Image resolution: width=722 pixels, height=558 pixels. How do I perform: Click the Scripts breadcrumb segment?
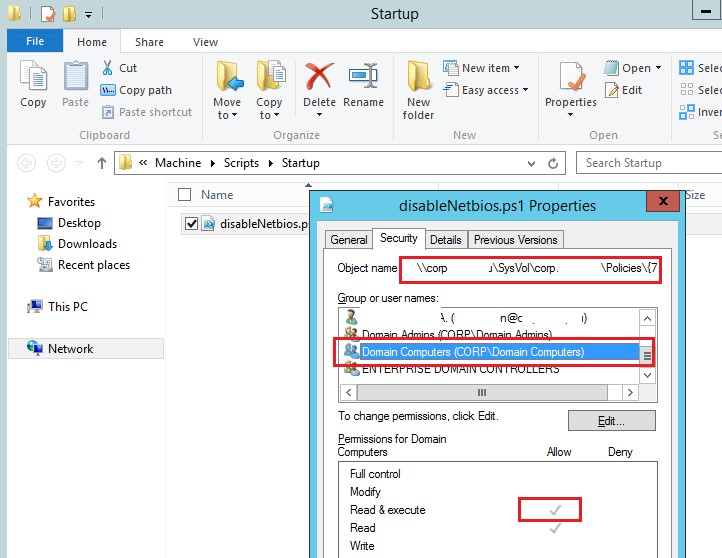point(241,163)
